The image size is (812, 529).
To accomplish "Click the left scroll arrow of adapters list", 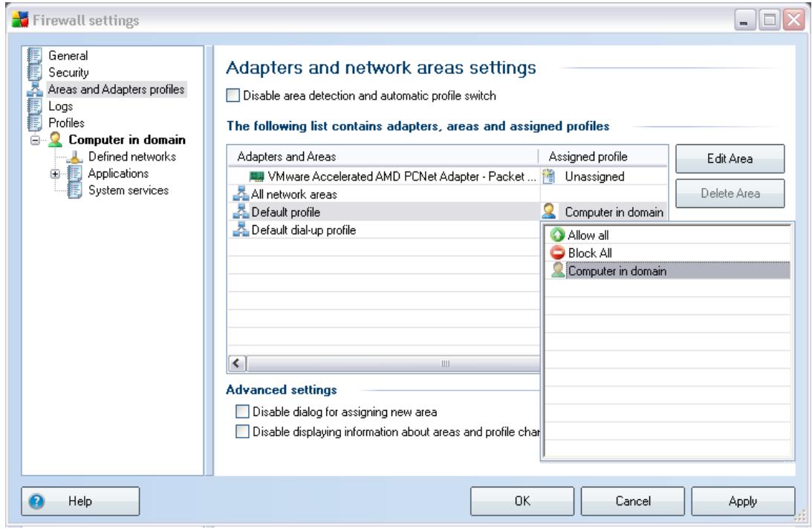I will coord(237,363).
